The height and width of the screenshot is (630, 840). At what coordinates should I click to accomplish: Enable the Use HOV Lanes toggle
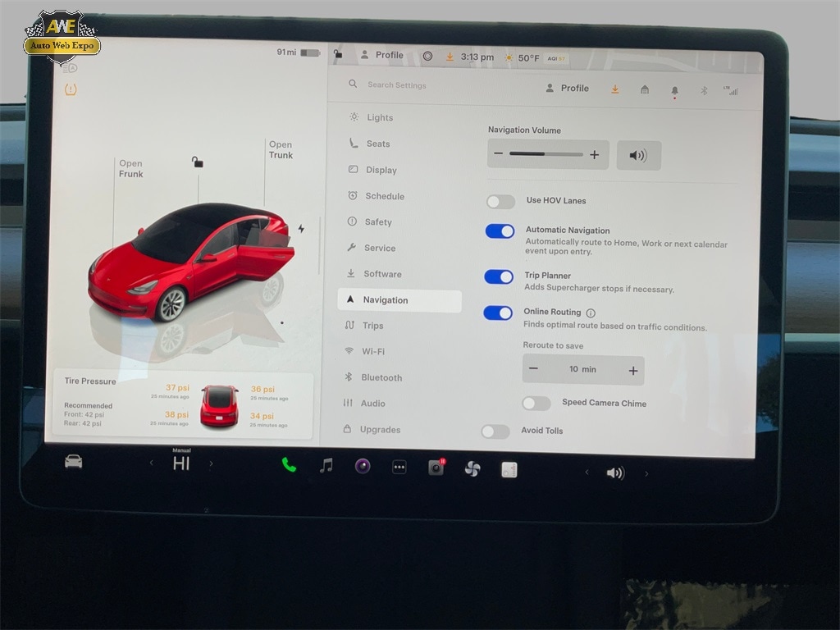500,201
